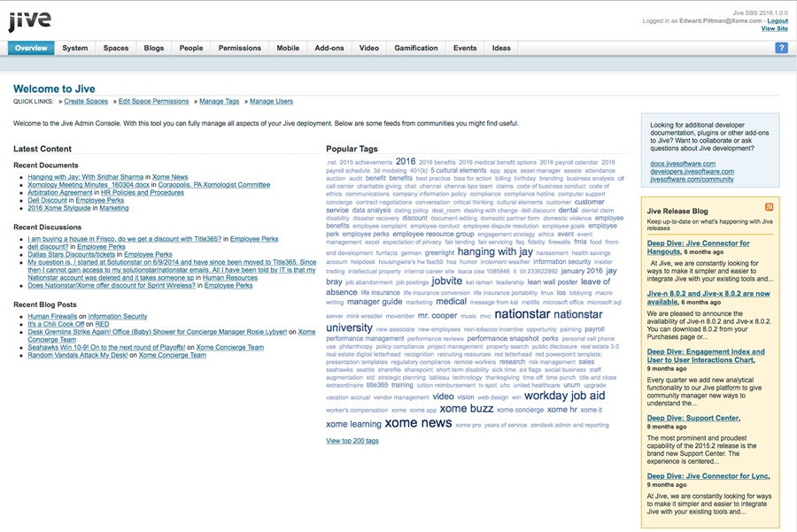The image size is (797, 532).
Task: Open the Desk Gremlins Strike Again blog post
Action: coord(157,332)
